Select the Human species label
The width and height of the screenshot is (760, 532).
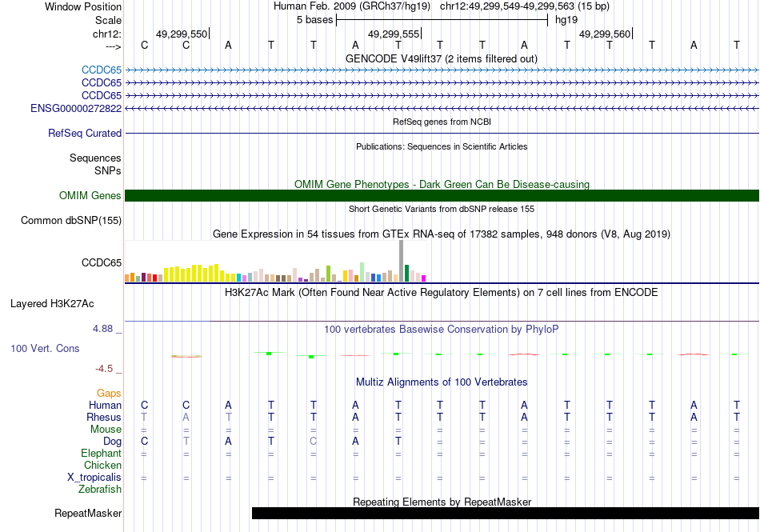pyautogui.click(x=105, y=405)
